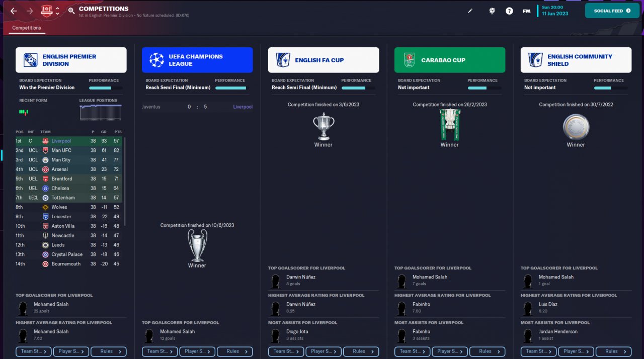Viewport: 644px width, 359px height.
Task: Click the search magnifier icon
Action: pyautogui.click(x=71, y=11)
